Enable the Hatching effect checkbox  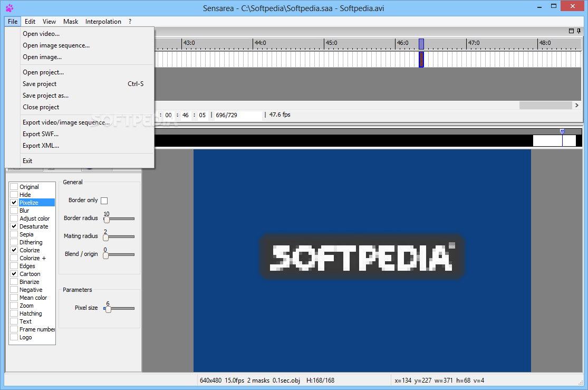click(14, 313)
